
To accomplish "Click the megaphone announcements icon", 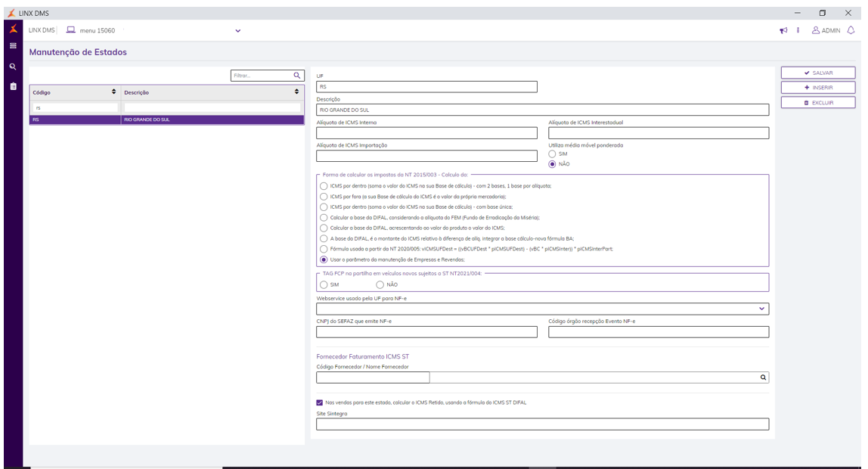I will point(784,30).
